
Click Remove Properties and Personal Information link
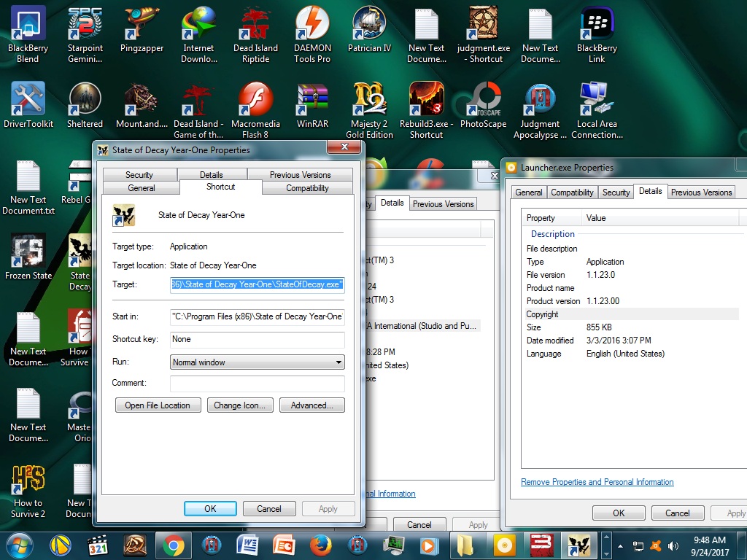tap(597, 482)
